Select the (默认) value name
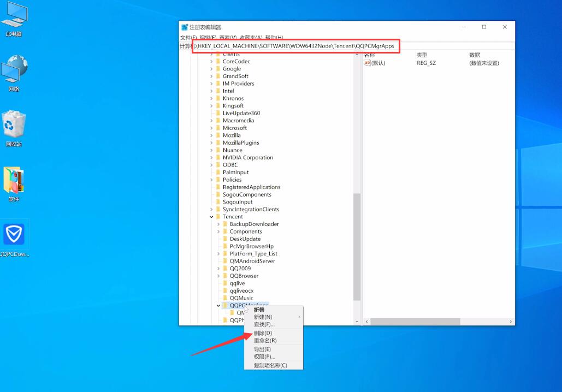The image size is (562, 392). tap(378, 63)
